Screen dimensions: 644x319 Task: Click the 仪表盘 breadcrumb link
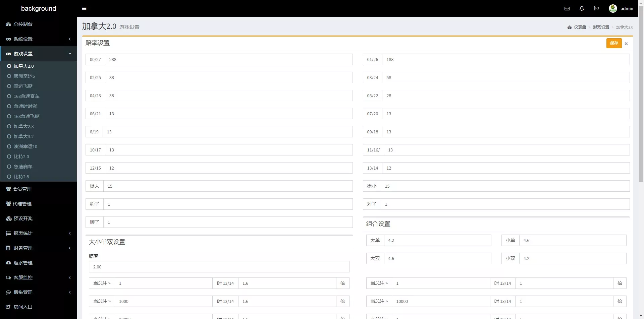pyautogui.click(x=580, y=27)
